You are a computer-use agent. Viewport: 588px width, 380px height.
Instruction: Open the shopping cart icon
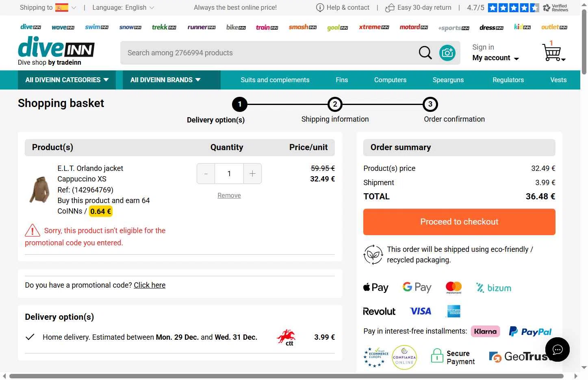553,52
